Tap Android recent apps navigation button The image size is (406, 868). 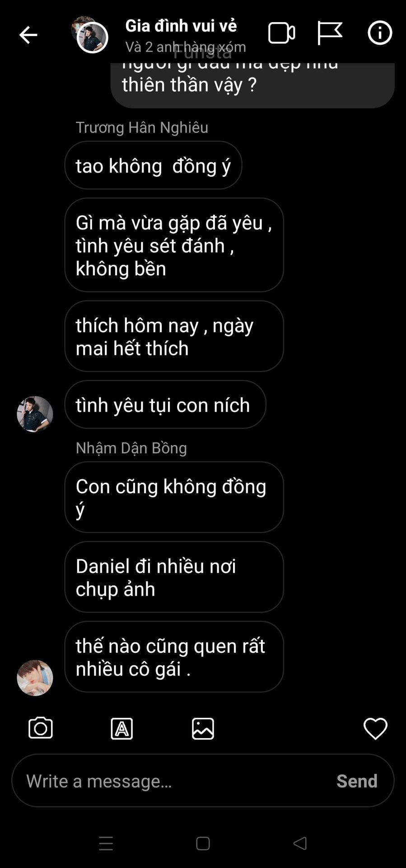pyautogui.click(x=106, y=844)
